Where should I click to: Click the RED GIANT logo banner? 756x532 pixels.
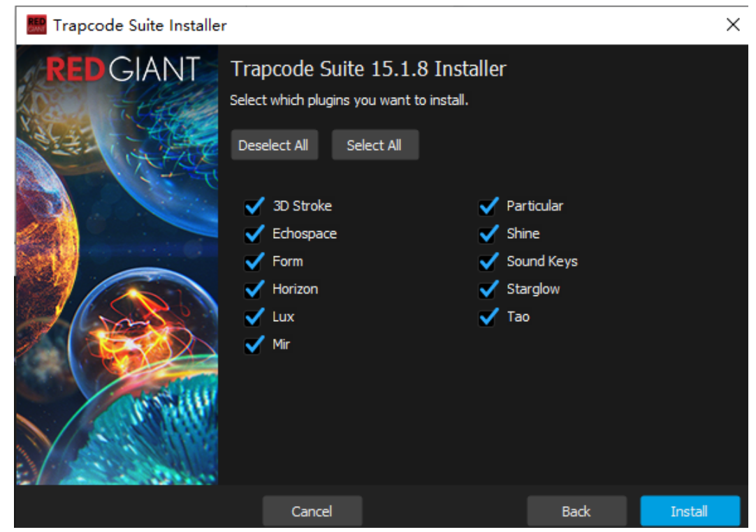(123, 70)
